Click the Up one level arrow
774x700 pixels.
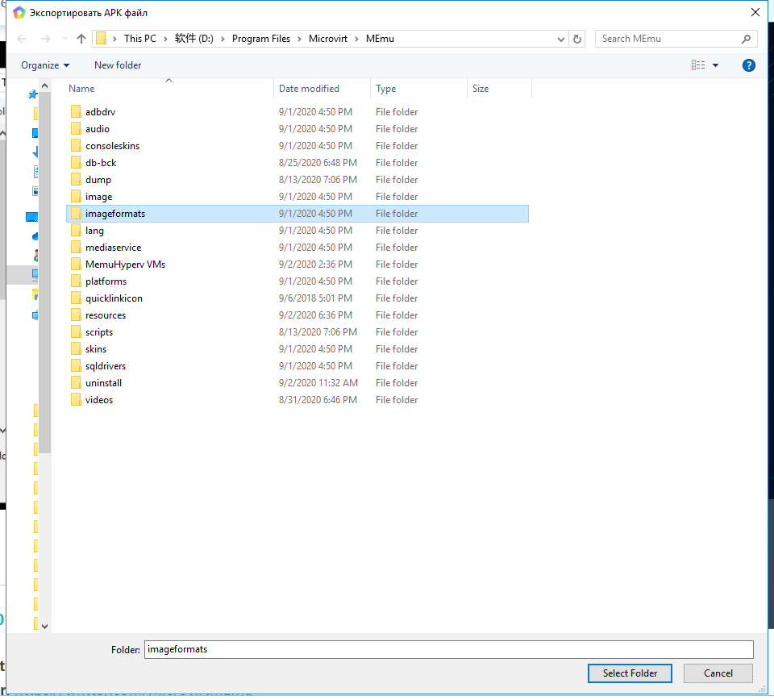(81, 39)
